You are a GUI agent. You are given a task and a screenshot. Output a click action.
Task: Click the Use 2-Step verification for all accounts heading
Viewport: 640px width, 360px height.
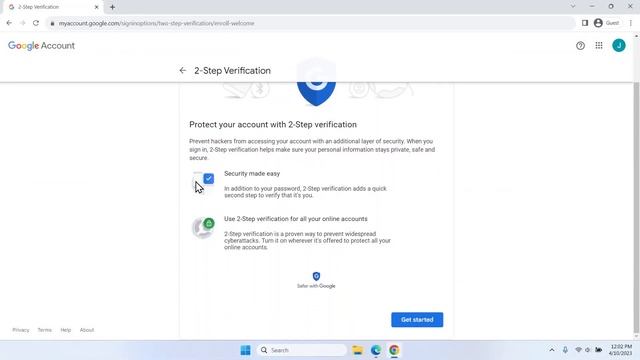(296, 219)
